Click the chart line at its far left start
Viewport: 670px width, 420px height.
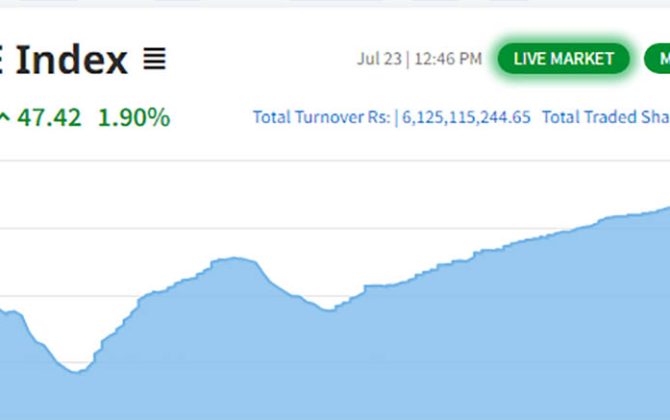tap(3, 311)
